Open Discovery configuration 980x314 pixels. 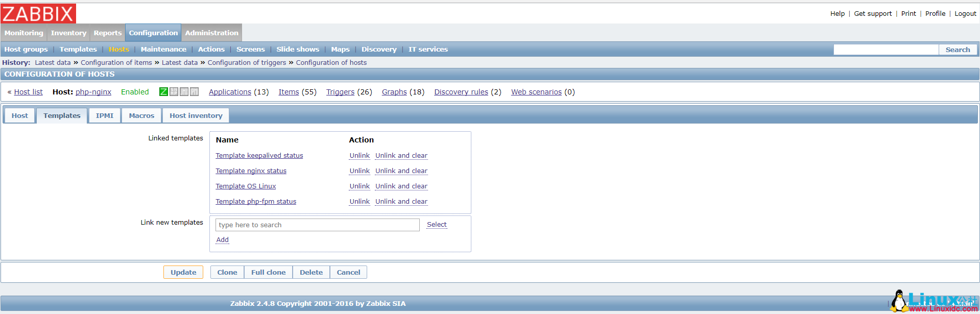tap(379, 50)
